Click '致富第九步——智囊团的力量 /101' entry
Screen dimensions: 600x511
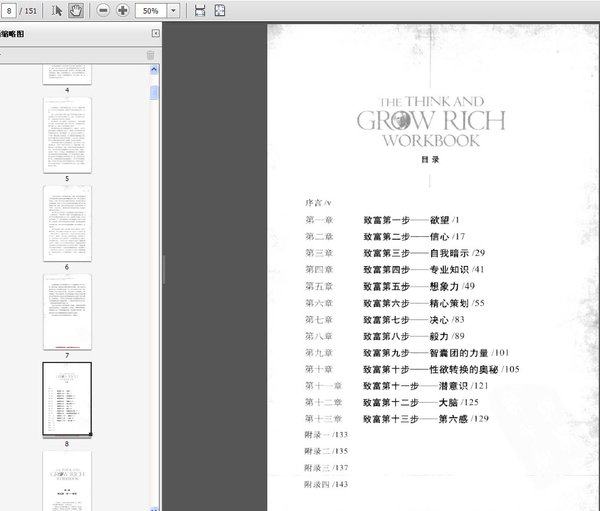pyautogui.click(x=436, y=353)
